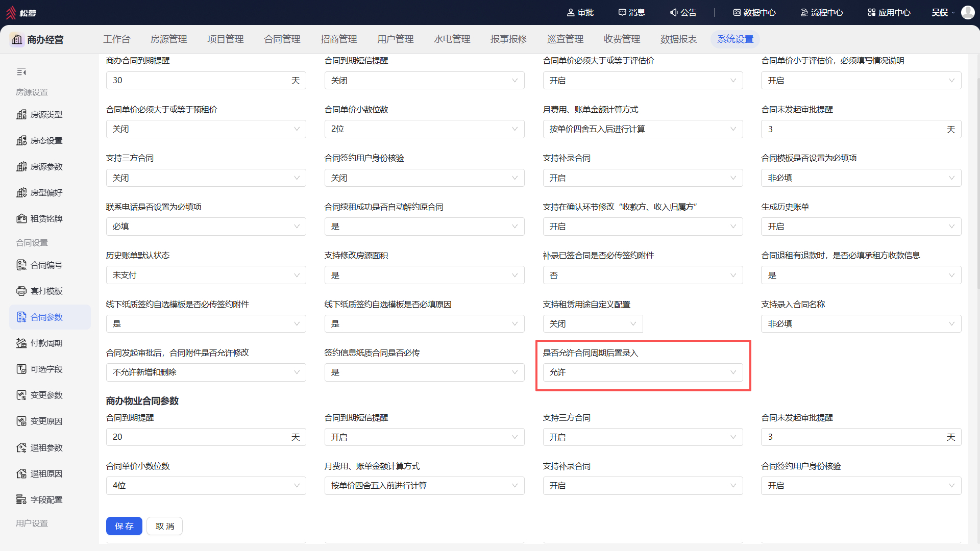Open the 应用中心 app center icon
This screenshot has width=980, height=551.
click(872, 12)
